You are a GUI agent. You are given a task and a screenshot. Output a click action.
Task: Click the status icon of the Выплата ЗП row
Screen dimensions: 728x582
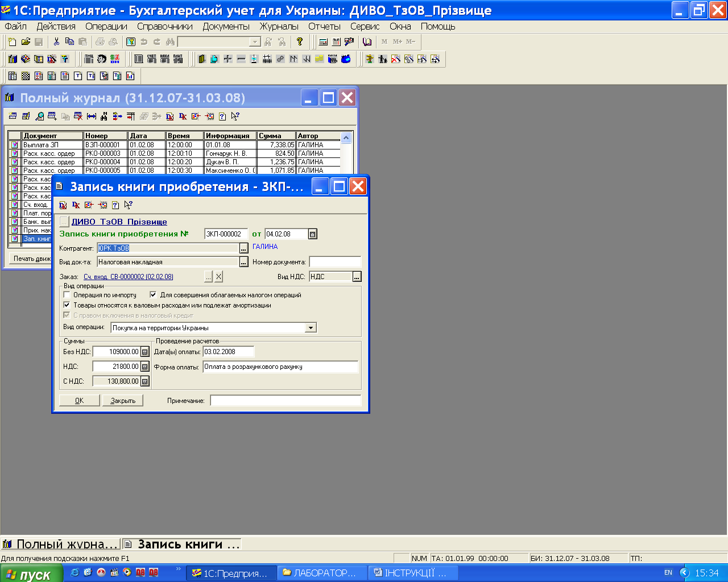15,145
